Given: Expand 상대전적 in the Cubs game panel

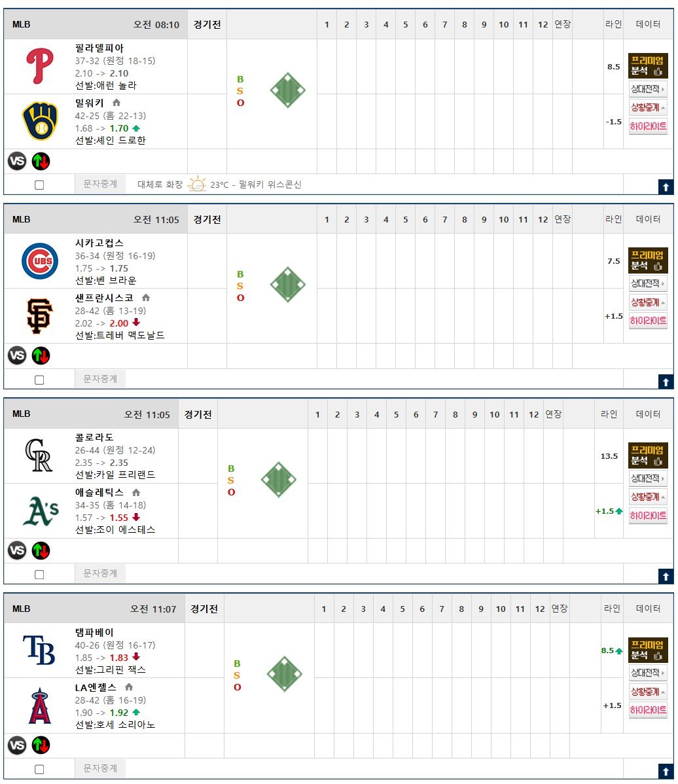Looking at the screenshot, I should pyautogui.click(x=648, y=283).
